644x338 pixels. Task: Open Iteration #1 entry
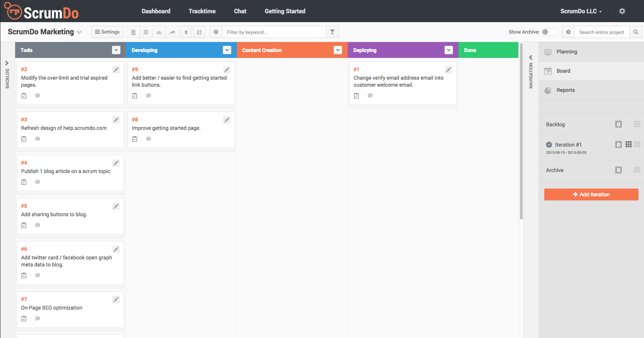568,145
